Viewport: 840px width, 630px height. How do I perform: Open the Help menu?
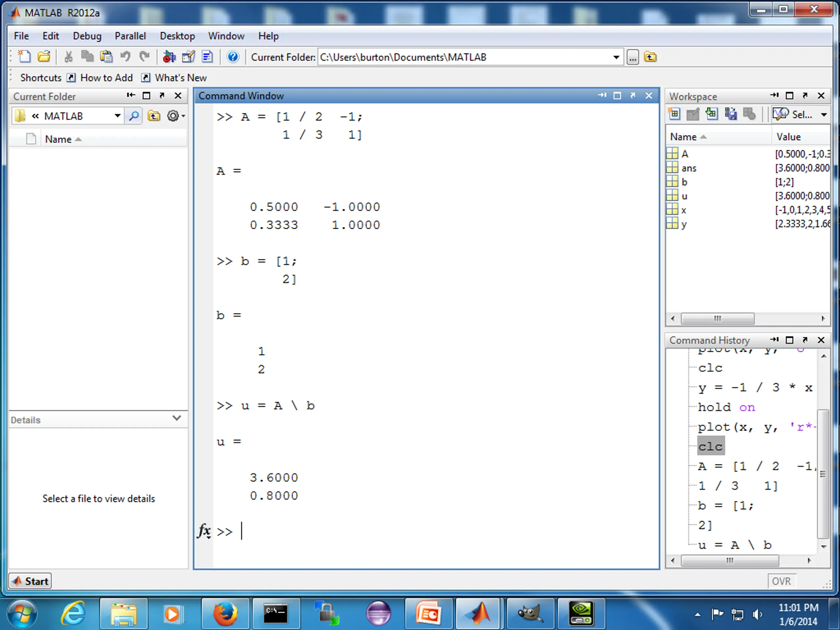pyautogui.click(x=268, y=36)
